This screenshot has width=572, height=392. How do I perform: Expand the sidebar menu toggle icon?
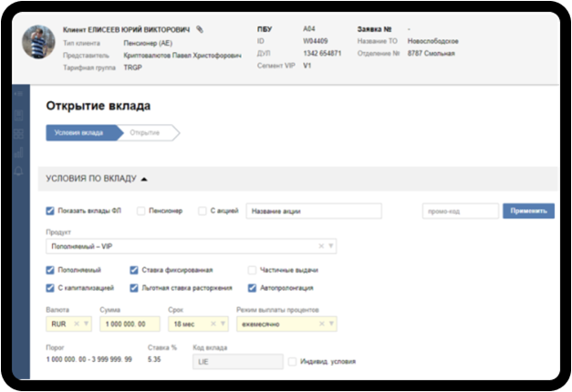coord(18,94)
